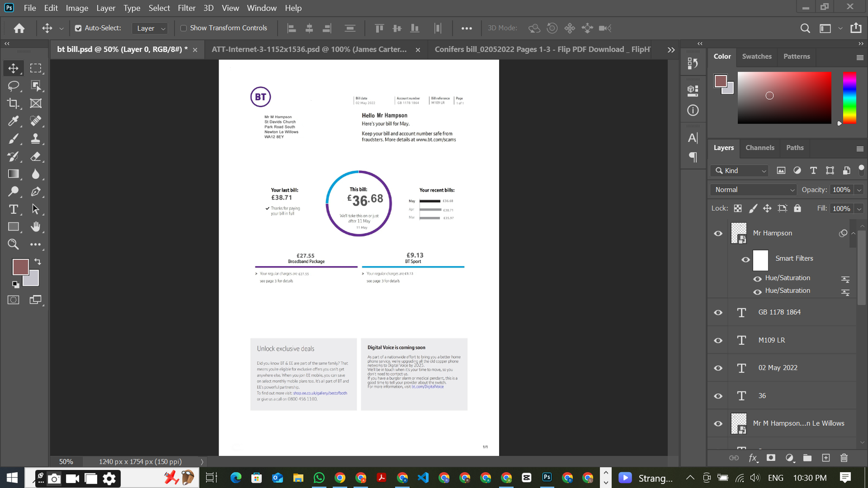Pick a color in Color panel field

[x=784, y=98]
